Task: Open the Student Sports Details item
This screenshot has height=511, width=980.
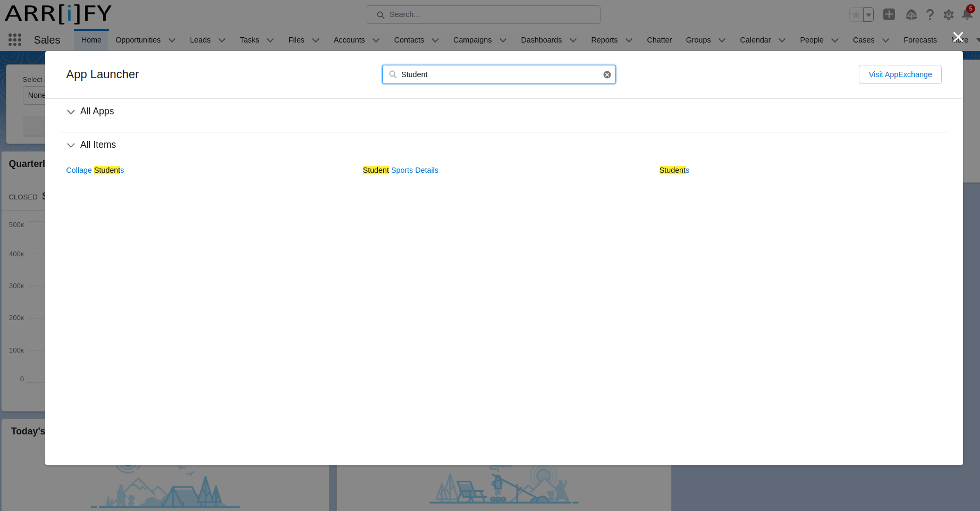Action: click(400, 170)
